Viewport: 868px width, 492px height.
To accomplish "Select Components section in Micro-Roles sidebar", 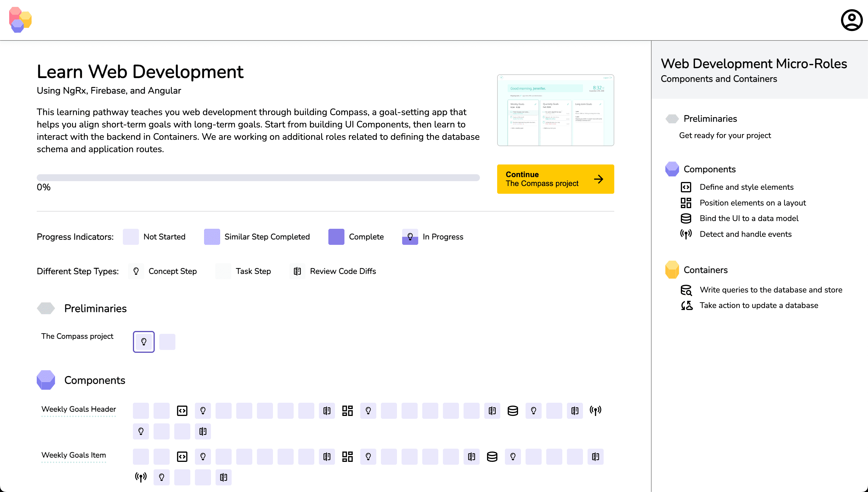I will 709,169.
